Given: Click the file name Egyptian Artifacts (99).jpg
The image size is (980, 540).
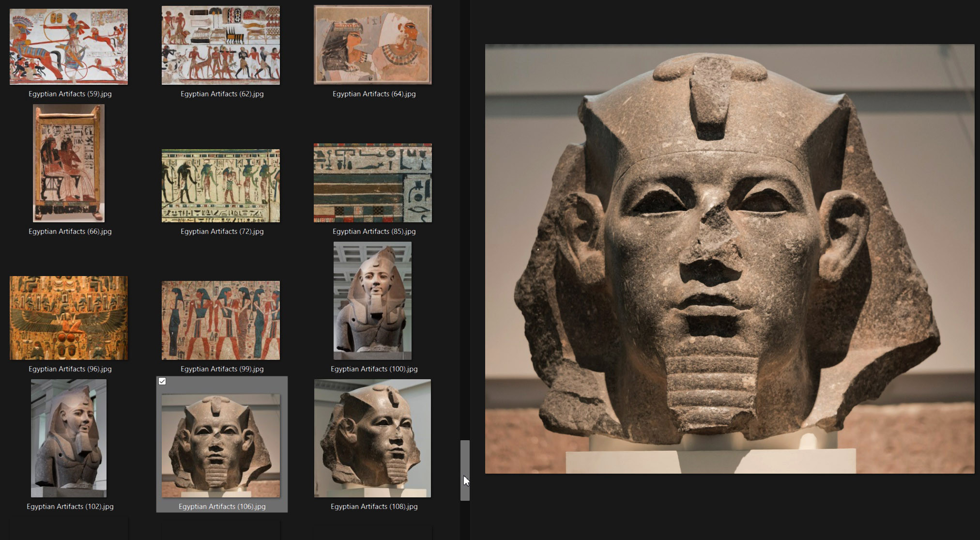Looking at the screenshot, I should [222, 369].
